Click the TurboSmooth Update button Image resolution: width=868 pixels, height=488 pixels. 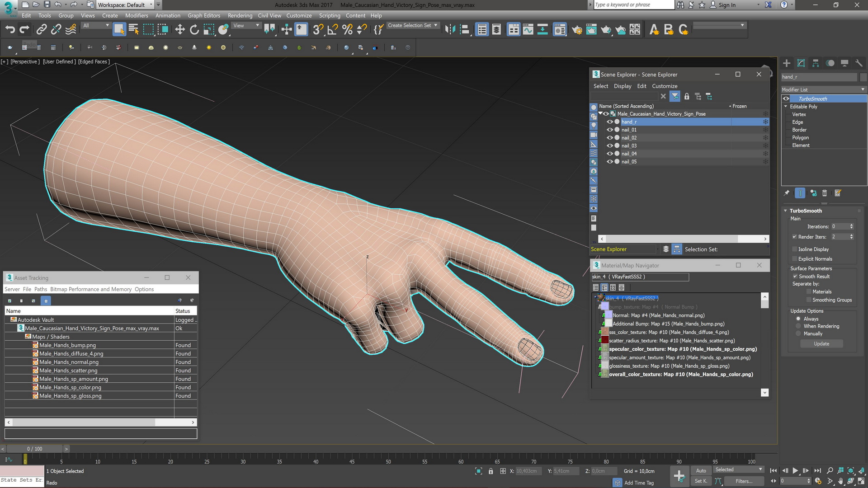pyautogui.click(x=821, y=344)
